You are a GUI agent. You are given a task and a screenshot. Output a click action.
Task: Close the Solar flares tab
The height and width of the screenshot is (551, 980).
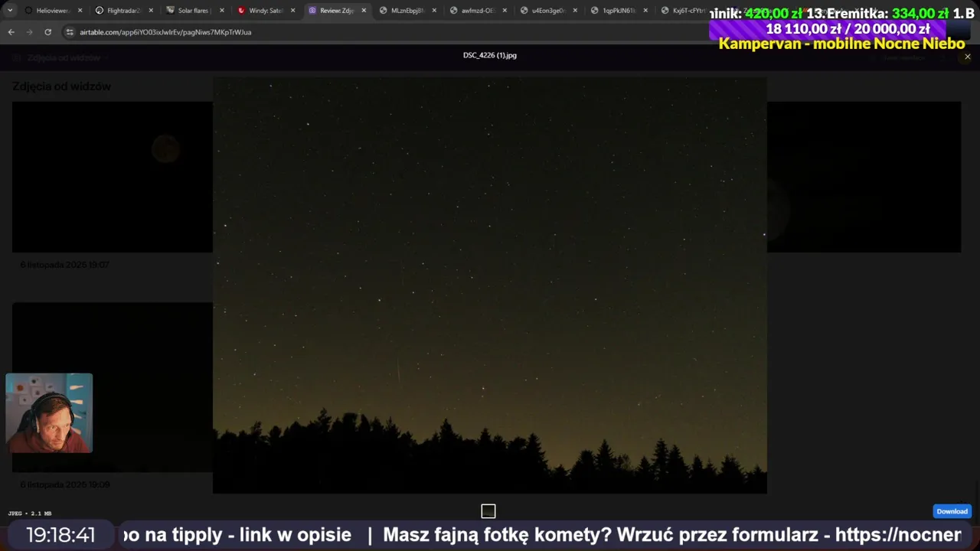tap(222, 11)
